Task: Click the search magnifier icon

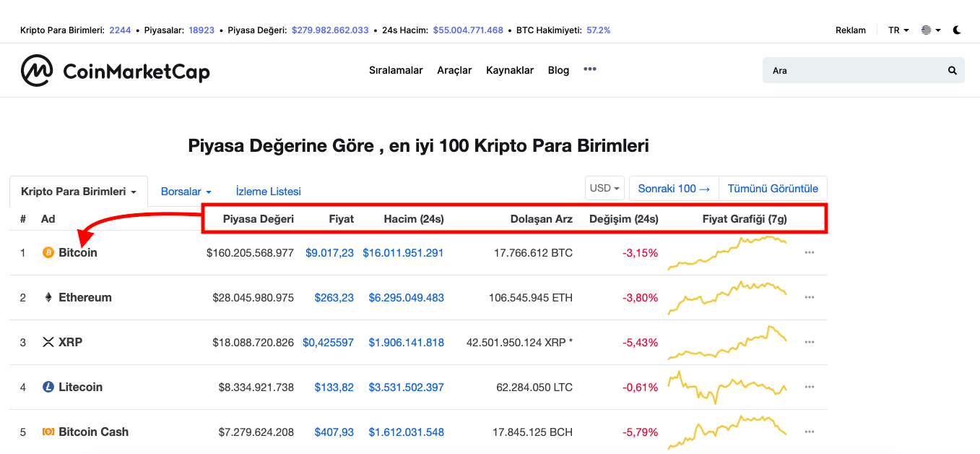Action: (x=952, y=69)
